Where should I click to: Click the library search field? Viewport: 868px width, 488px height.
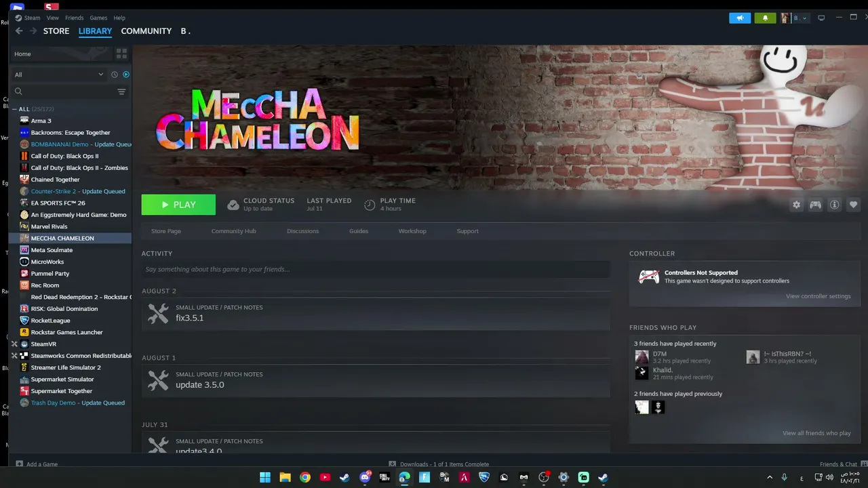pos(68,91)
